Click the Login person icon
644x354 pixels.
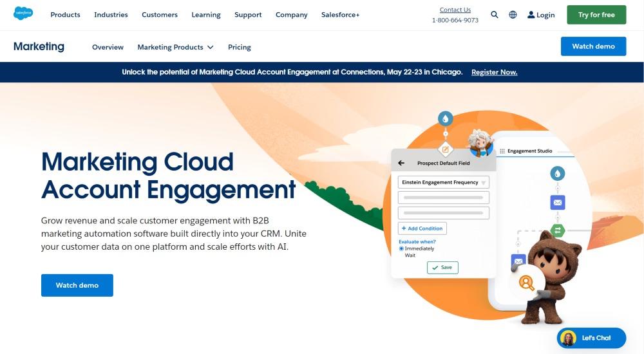tap(531, 15)
